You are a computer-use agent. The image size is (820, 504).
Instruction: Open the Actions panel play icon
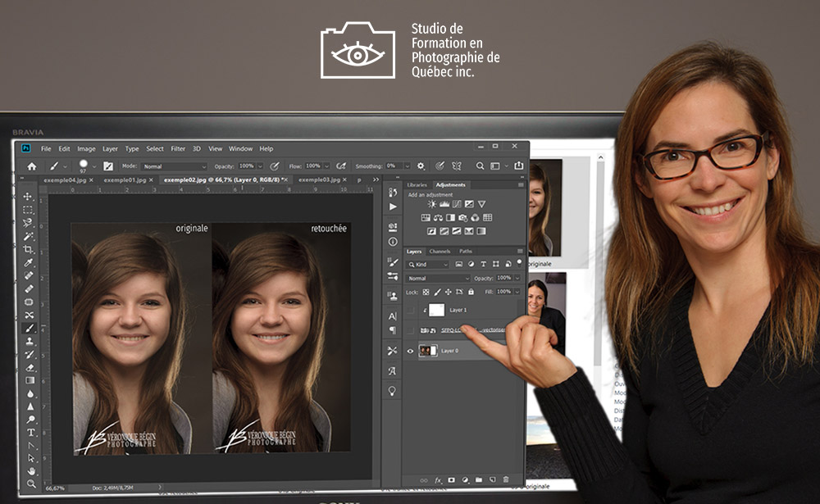pyautogui.click(x=393, y=207)
